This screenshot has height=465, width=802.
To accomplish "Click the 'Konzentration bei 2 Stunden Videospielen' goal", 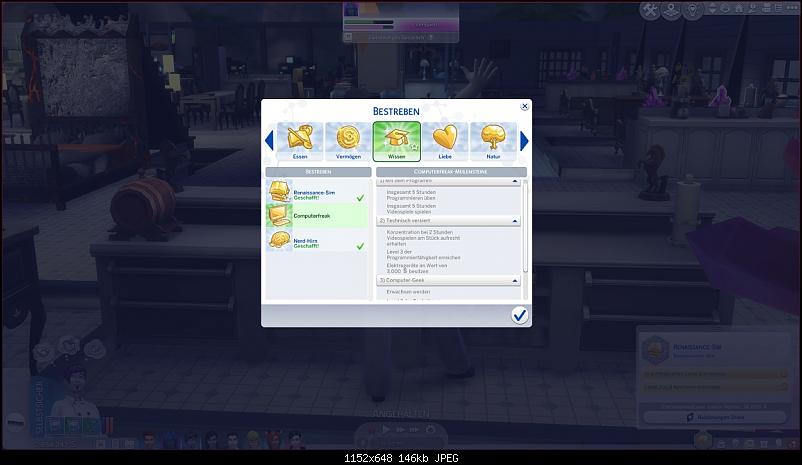I will pos(423,238).
